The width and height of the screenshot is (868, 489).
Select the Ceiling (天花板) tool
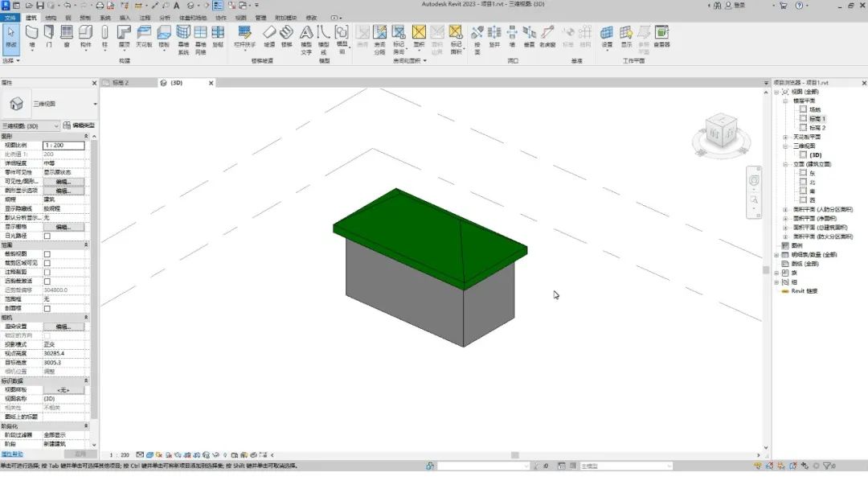[144, 35]
